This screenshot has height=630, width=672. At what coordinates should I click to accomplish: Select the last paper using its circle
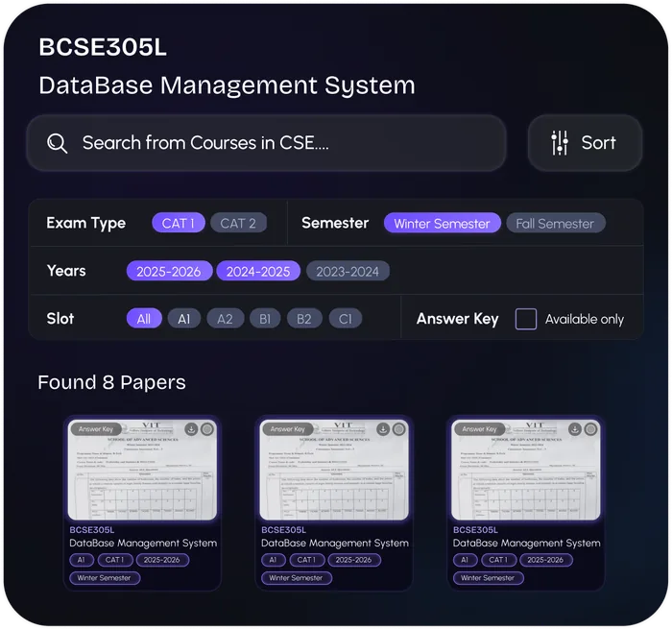(591, 429)
